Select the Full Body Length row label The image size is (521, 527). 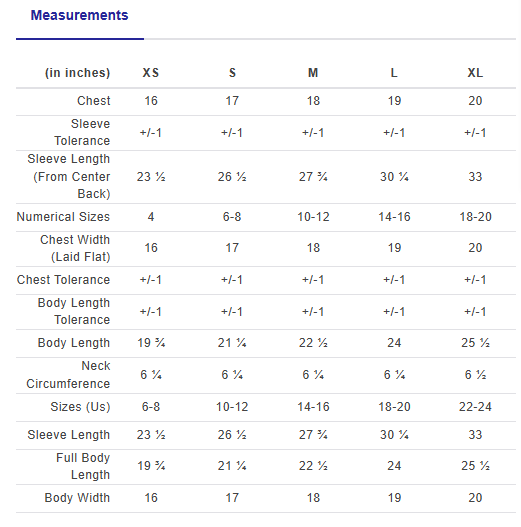(x=83, y=466)
